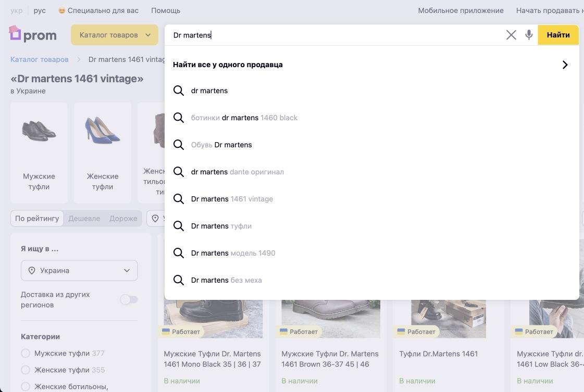Click the 'Туфли Dr.Martens 1461' product image
The image size is (584, 392).
pos(449,319)
